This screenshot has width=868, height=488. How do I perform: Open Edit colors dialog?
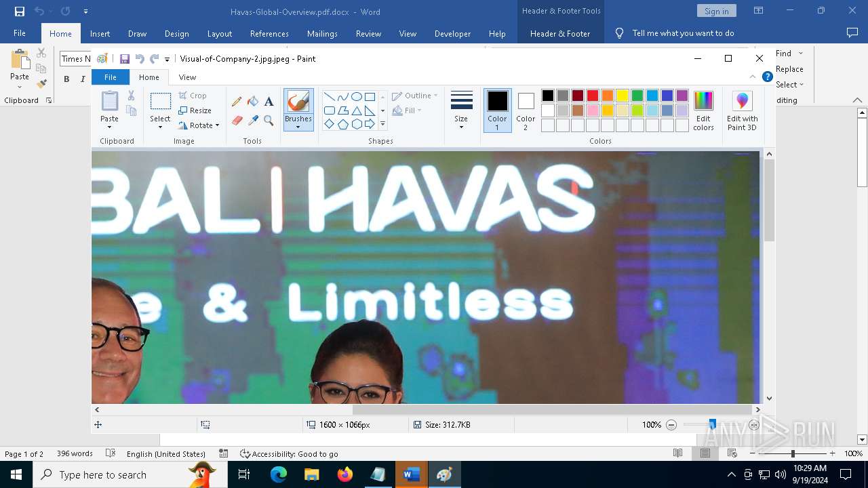click(703, 110)
